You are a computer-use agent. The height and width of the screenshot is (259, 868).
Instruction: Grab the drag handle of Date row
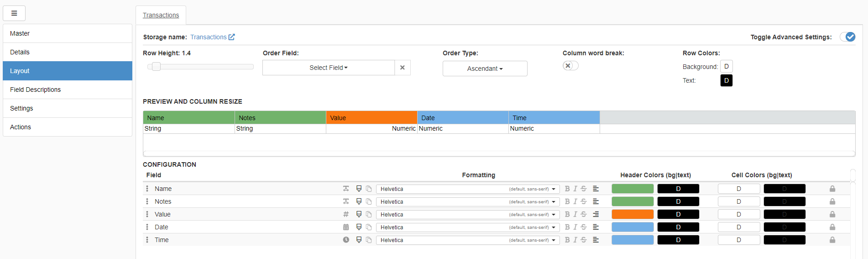tap(147, 227)
